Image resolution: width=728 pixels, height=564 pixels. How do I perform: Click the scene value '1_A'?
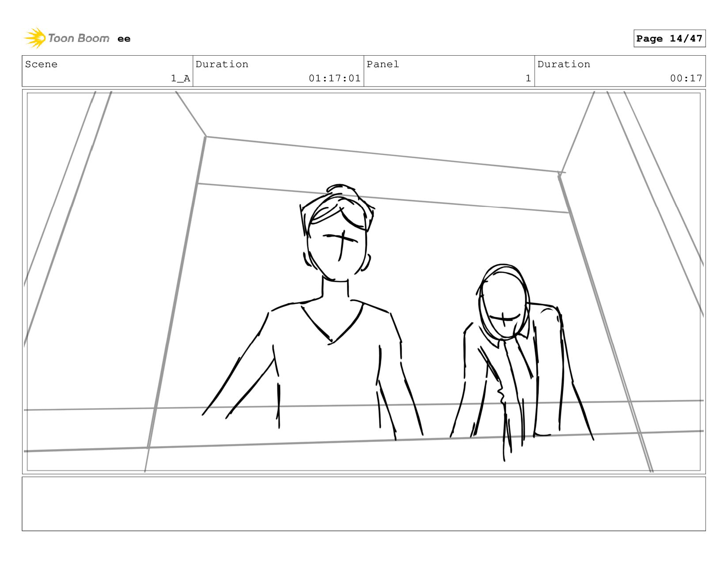coord(181,78)
